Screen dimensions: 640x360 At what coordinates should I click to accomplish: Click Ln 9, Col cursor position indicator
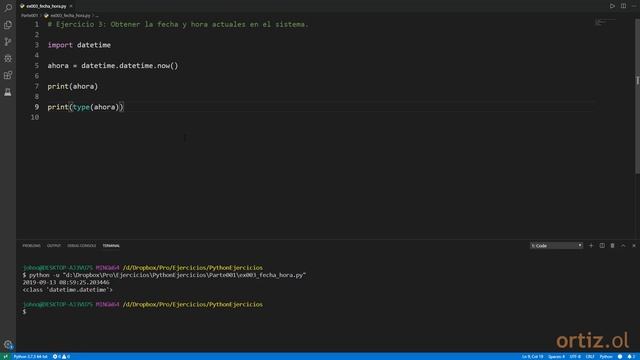coord(532,357)
